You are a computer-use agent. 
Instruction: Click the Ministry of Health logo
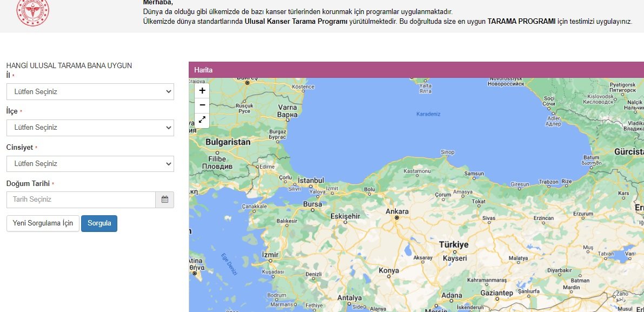[32, 12]
